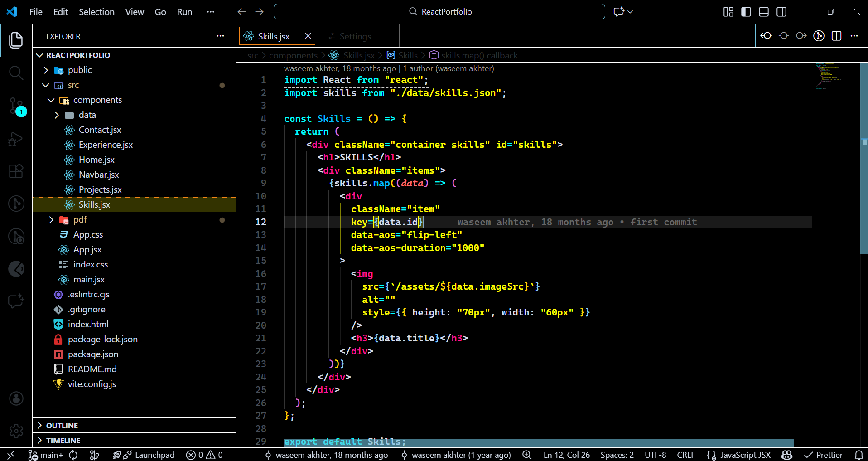The image size is (868, 461).
Task: Split the editor to the right
Action: point(837,36)
